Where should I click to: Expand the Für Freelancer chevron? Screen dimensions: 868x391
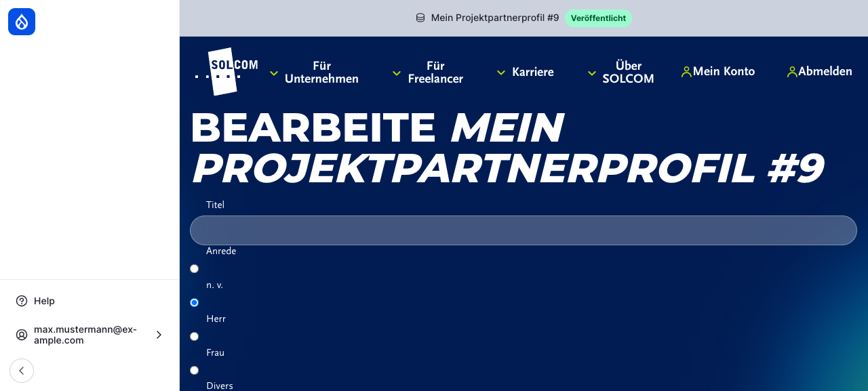coord(397,73)
